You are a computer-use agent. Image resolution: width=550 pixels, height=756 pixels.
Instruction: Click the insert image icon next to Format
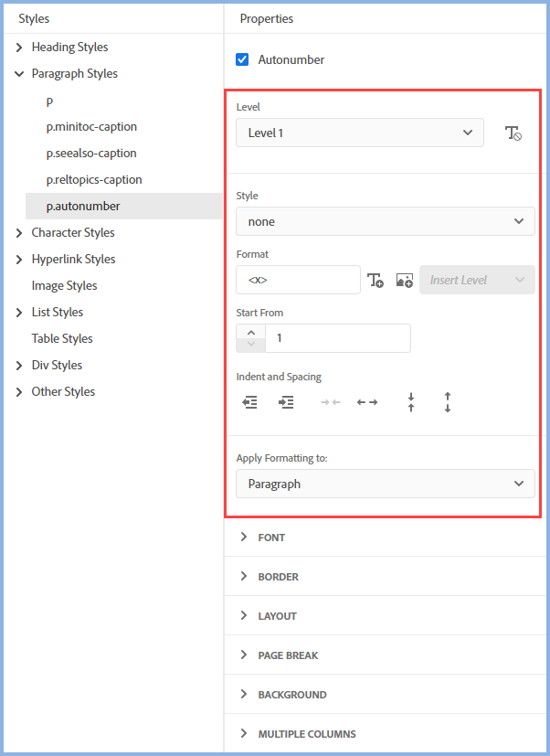[x=404, y=281]
